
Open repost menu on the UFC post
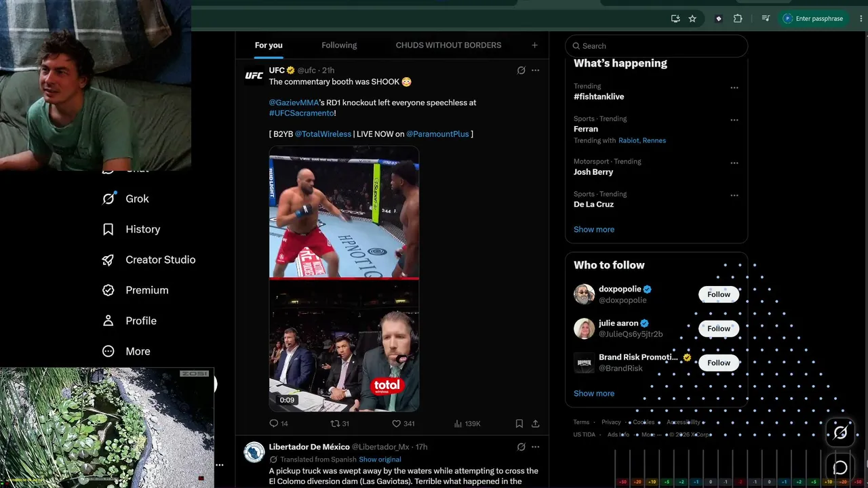340,424
